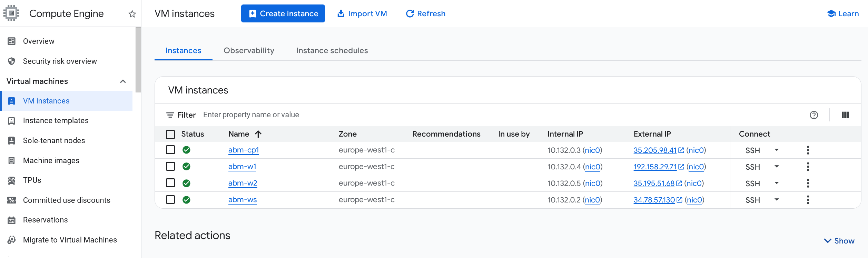Screen dimensions: 868x258
Task: Open table help via question mark icon
Action: click(814, 115)
